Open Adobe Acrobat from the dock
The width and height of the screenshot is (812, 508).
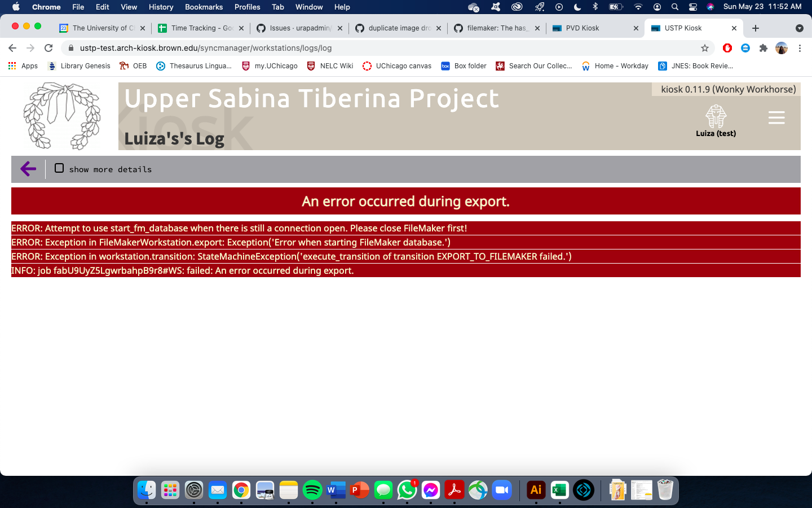[x=454, y=490]
